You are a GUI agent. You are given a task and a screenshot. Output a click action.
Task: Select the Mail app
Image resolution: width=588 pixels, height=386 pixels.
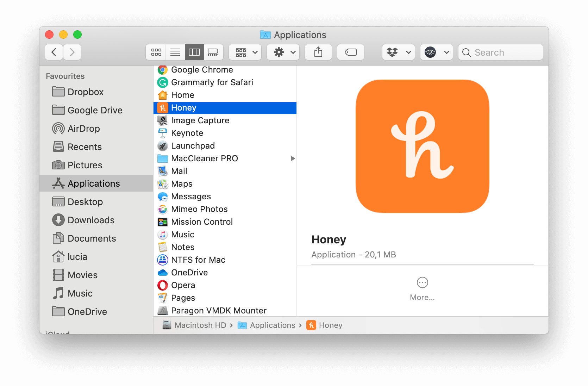pos(225,171)
